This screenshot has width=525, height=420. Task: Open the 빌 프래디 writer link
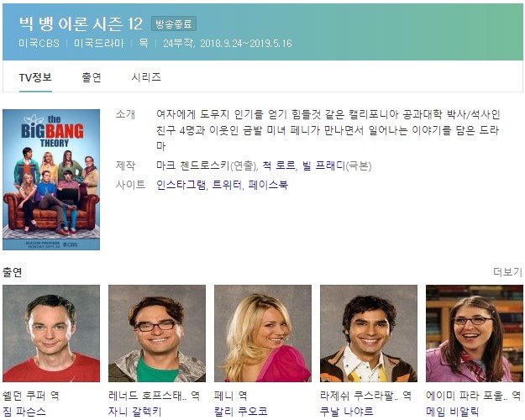coord(323,165)
